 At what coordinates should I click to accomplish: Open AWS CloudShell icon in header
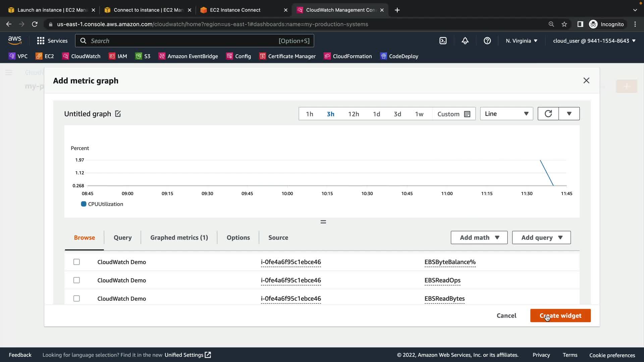tap(443, 41)
